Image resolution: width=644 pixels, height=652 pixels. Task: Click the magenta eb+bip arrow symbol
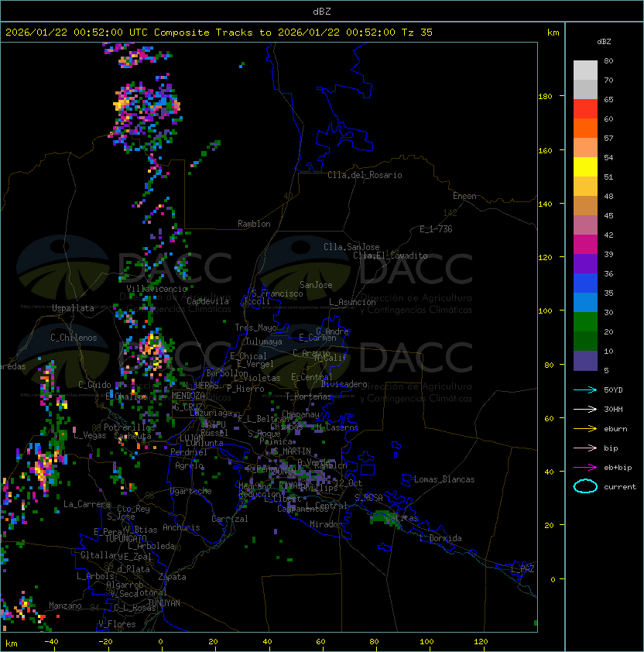[x=585, y=468]
